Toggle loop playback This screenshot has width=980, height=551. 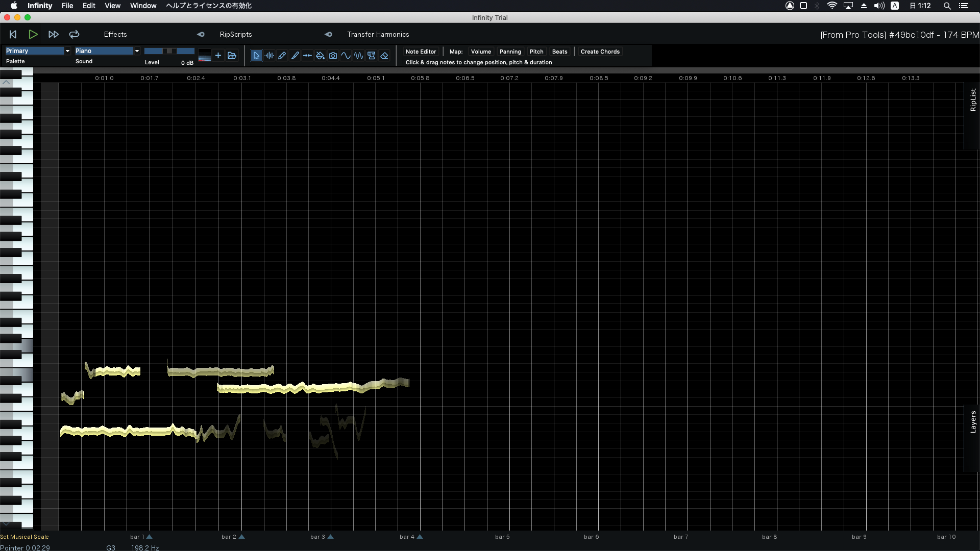(x=74, y=34)
